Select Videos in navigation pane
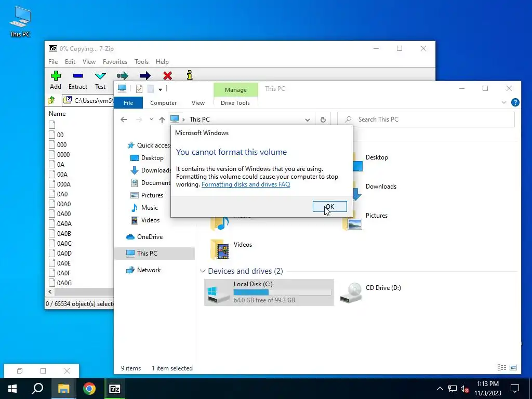The height and width of the screenshot is (399, 532). coord(145,220)
